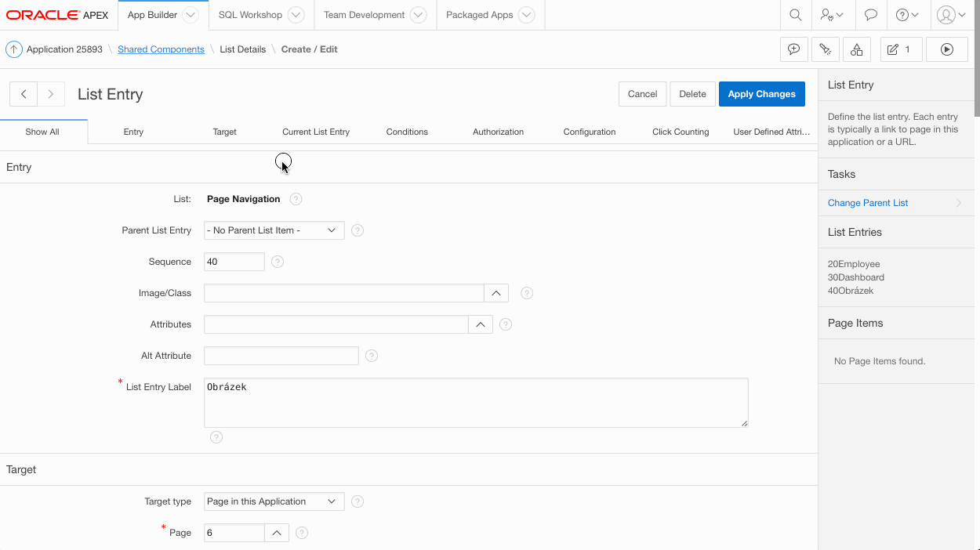This screenshot has width=980, height=550.
Task: Expand the Target type select list
Action: 274,501
